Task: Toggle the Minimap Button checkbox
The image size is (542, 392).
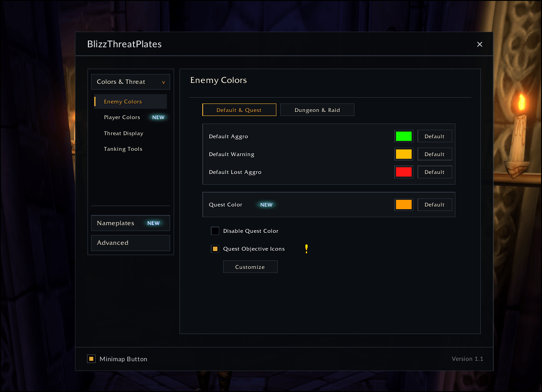Action: pos(92,359)
